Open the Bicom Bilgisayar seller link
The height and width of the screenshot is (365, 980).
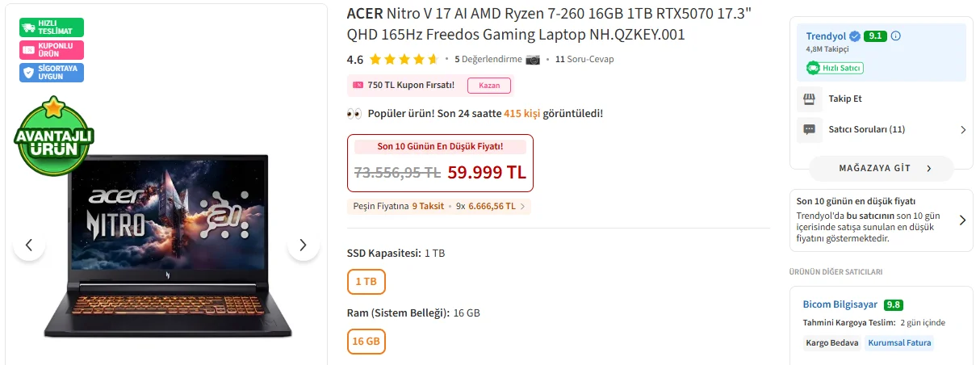(840, 304)
